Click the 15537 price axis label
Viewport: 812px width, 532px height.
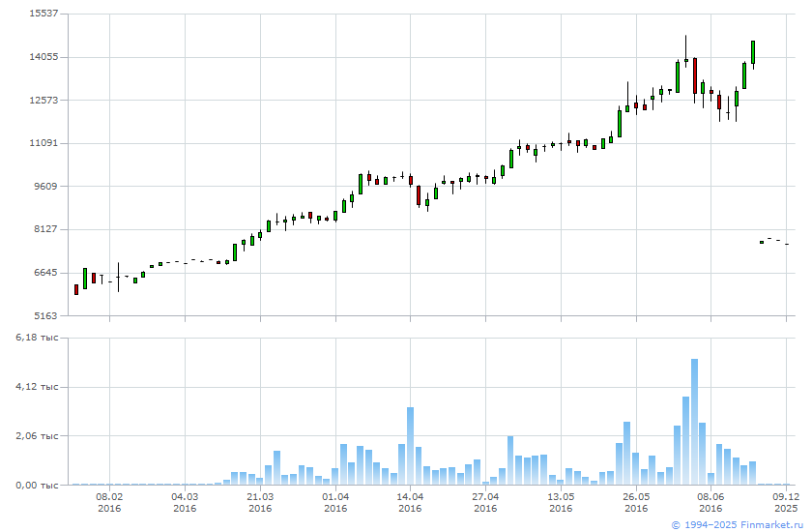coord(43,14)
